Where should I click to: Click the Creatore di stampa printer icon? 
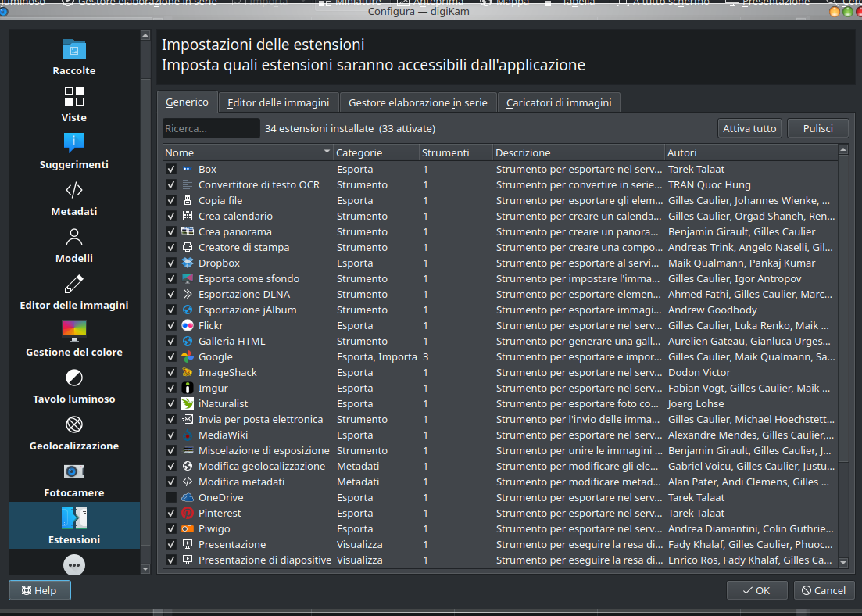coord(188,247)
